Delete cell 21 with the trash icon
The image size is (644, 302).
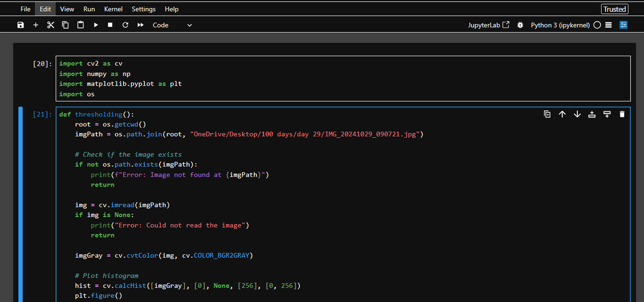622,114
